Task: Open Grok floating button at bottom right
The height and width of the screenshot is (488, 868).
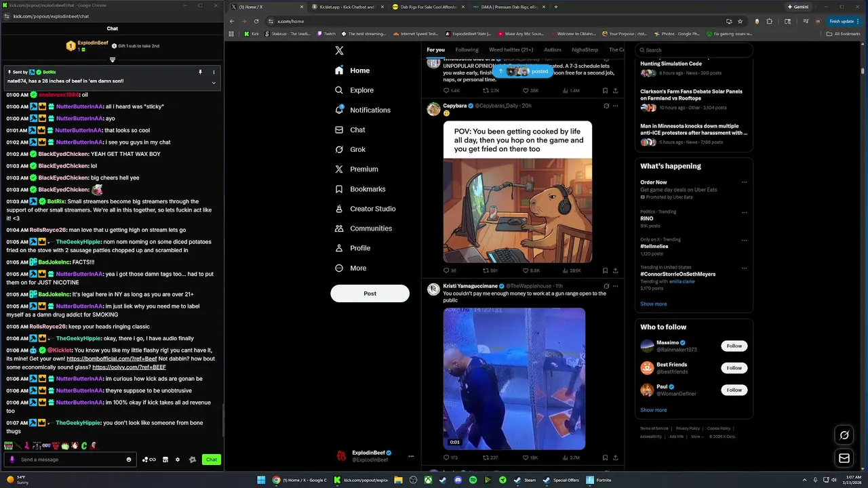Action: pyautogui.click(x=844, y=435)
